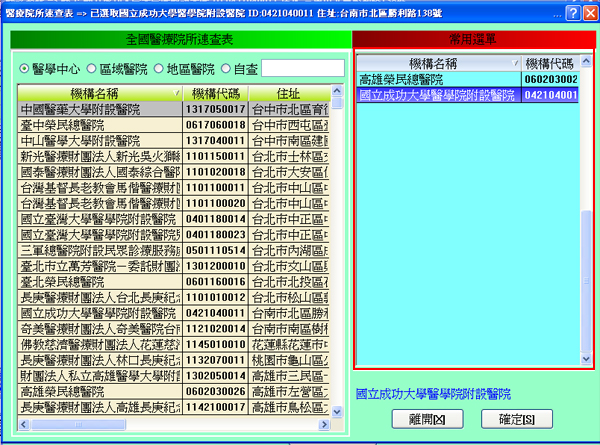The image size is (600, 445).
Task: Click right list scroll-up arrow
Action: click(x=586, y=62)
